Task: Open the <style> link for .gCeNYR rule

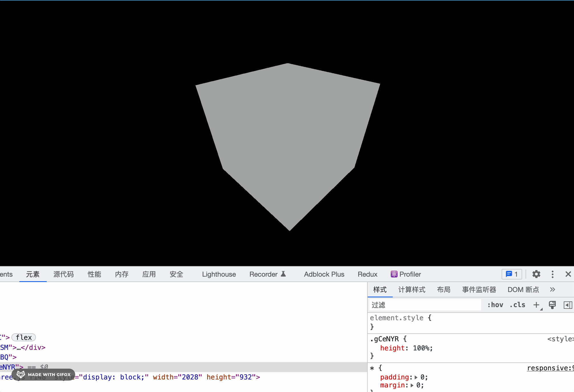Action: (560, 339)
